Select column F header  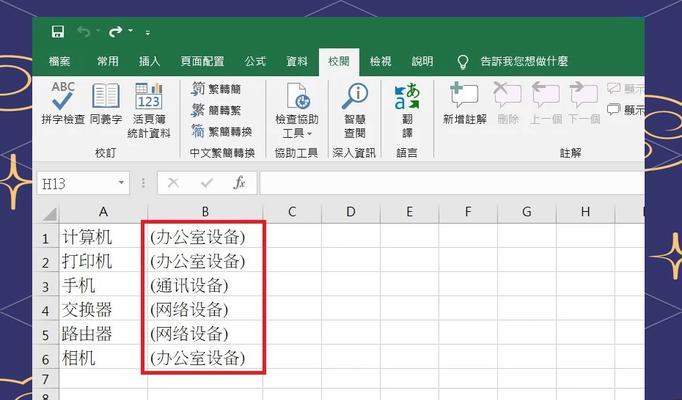pos(468,212)
